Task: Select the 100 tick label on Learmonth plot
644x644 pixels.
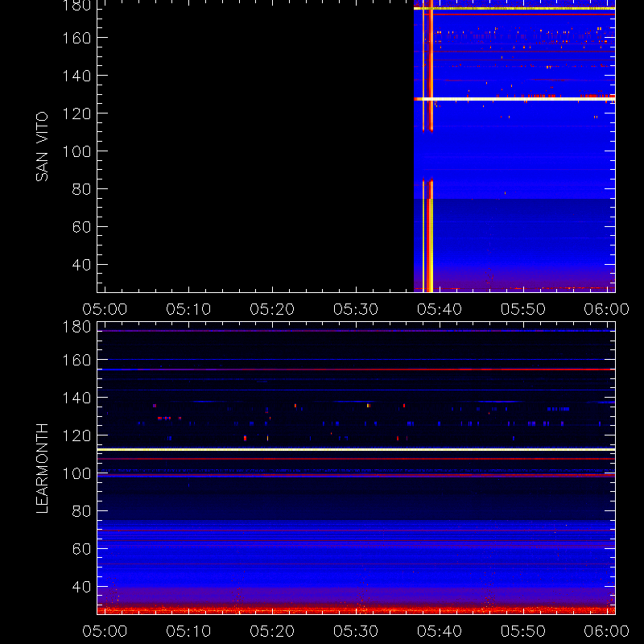Action: (76, 473)
